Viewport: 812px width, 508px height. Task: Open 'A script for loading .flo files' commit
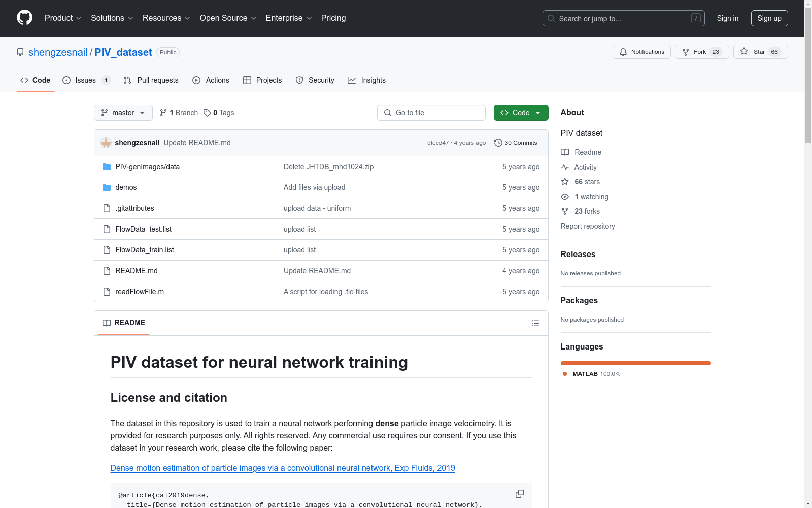[x=326, y=292]
